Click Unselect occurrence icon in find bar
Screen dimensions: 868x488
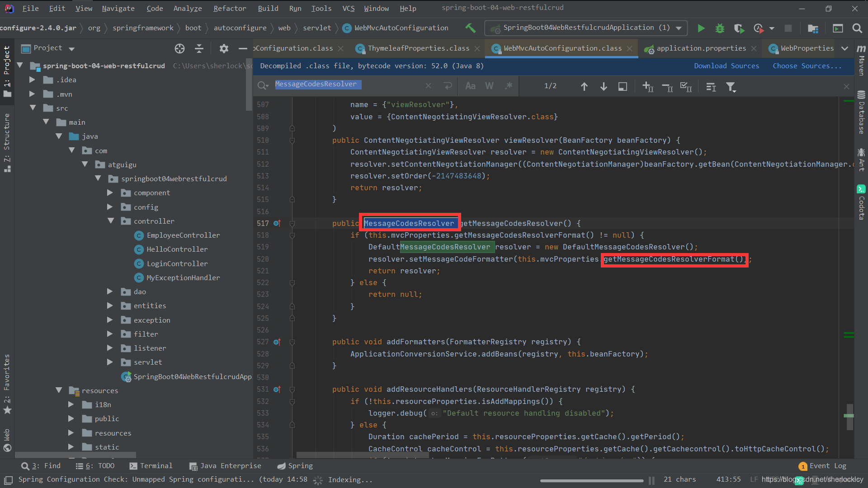coord(667,86)
